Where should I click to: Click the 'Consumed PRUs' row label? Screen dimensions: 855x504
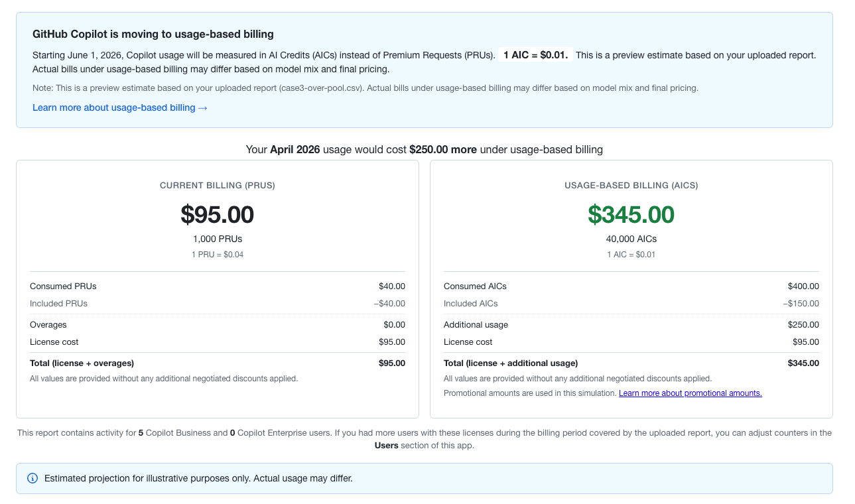click(x=63, y=286)
